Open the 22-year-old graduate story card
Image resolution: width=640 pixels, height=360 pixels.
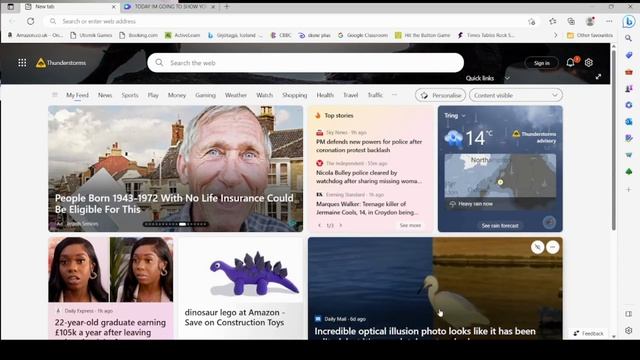pos(111,288)
